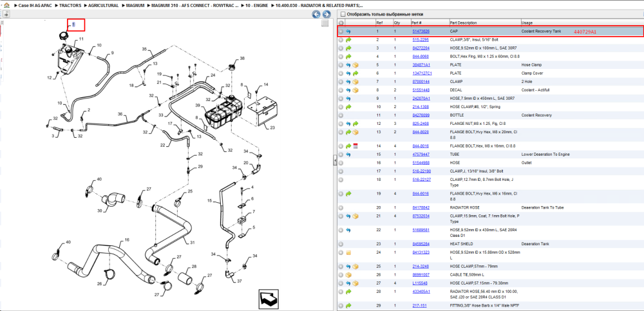Open 'AGRICULTURAL' breadcrumb
644x311 pixels.
pyautogui.click(x=104, y=6)
